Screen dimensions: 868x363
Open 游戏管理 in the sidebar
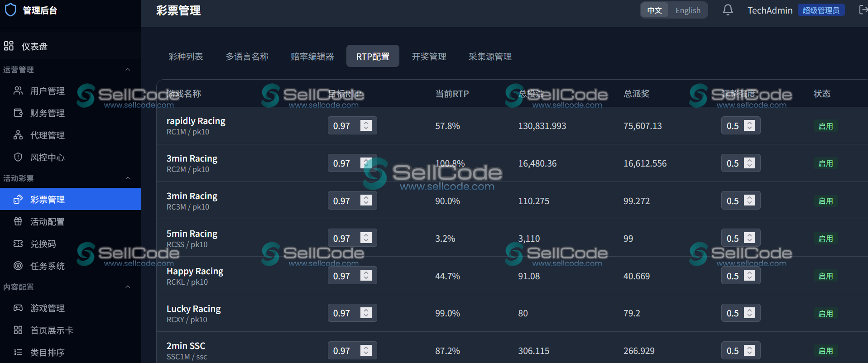tap(71, 308)
